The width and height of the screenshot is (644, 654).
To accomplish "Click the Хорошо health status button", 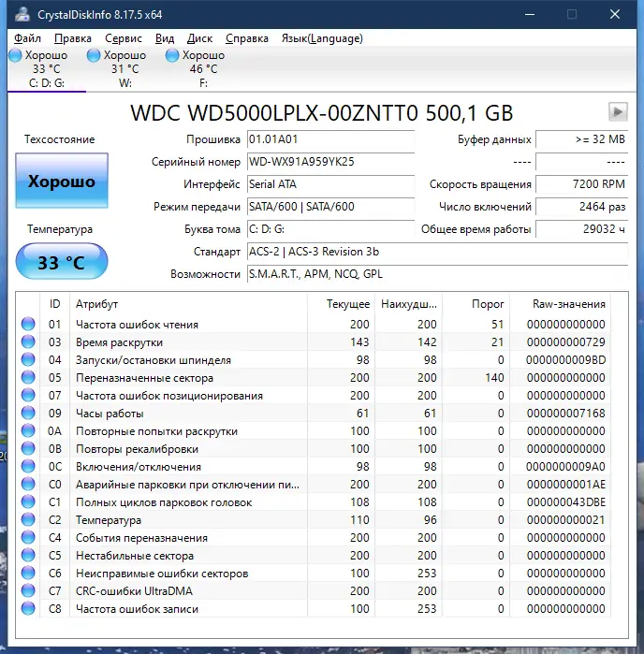I will pos(62,181).
